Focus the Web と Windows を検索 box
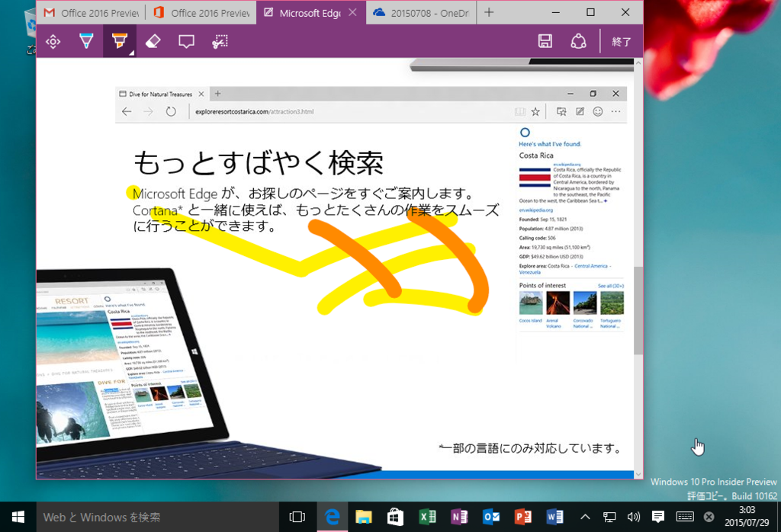Screen dimensions: 781x532 pyautogui.click(x=157, y=517)
